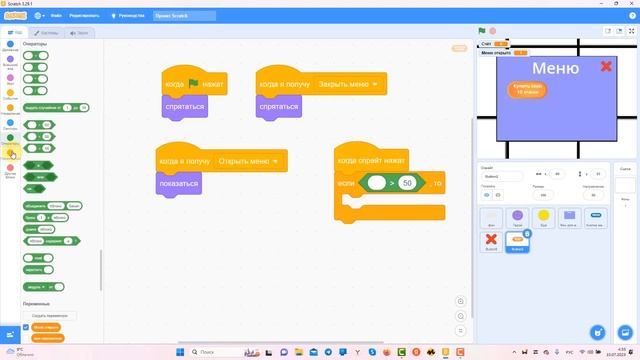The image size is (640, 360).
Task: Click the orange buy-skin button on the stage
Action: coord(527,89)
